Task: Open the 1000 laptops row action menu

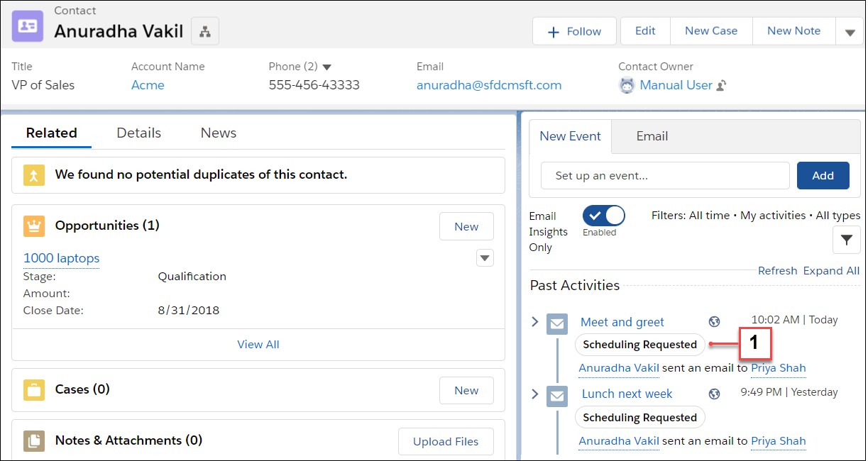Action: [485, 258]
